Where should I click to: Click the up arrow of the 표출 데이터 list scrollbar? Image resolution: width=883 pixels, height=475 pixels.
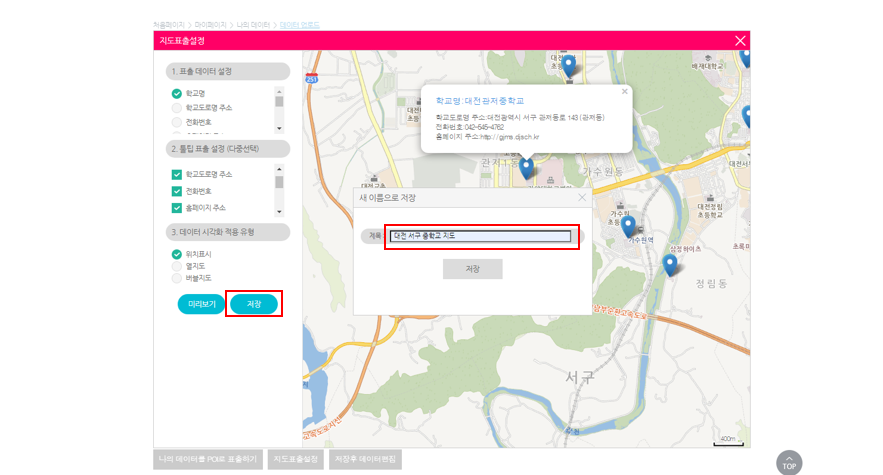pyautogui.click(x=279, y=91)
